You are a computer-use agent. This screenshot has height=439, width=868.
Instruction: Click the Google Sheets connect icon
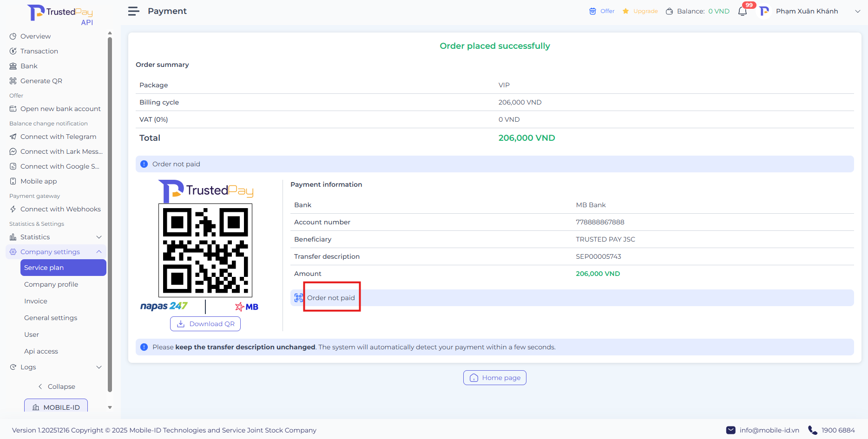click(x=13, y=166)
